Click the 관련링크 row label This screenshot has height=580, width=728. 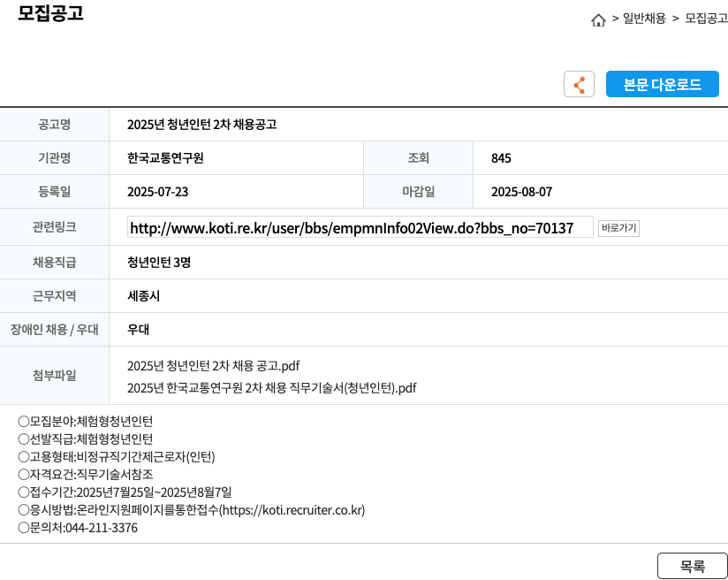(54, 227)
